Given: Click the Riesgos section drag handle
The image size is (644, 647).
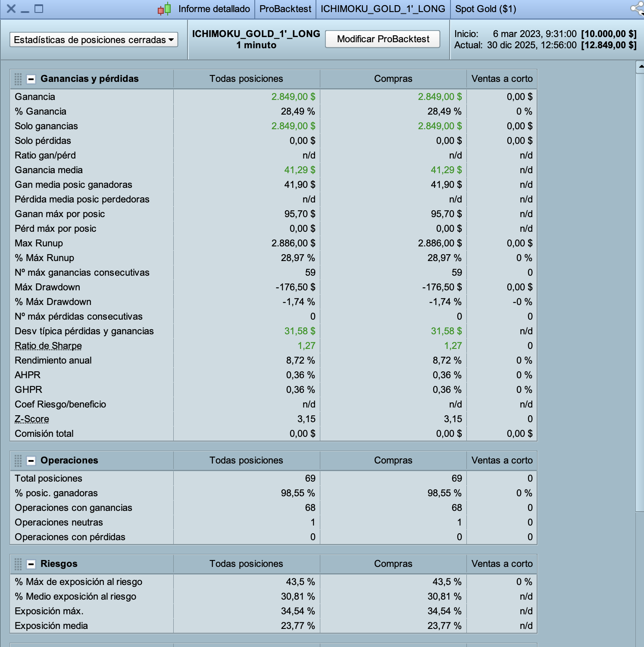Looking at the screenshot, I should click(18, 564).
